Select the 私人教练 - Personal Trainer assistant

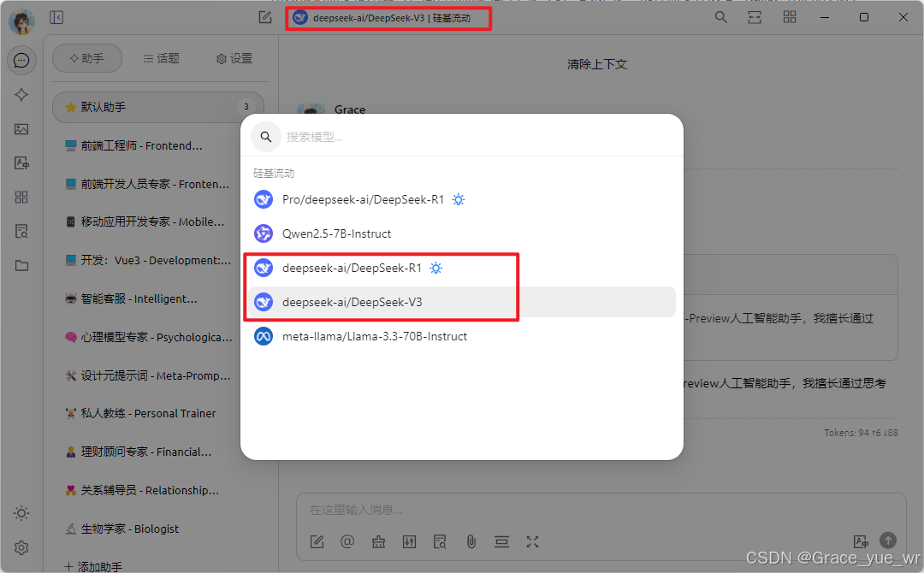(x=158, y=413)
